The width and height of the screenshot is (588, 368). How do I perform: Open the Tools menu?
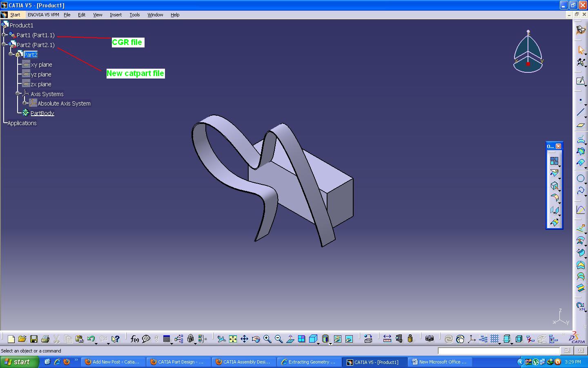pyautogui.click(x=135, y=15)
